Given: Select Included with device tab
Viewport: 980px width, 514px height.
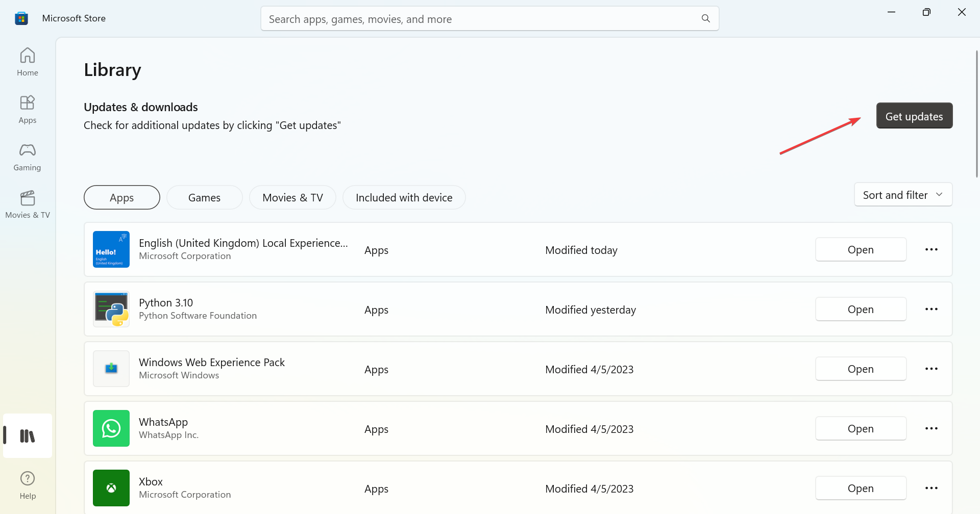Looking at the screenshot, I should coord(404,197).
